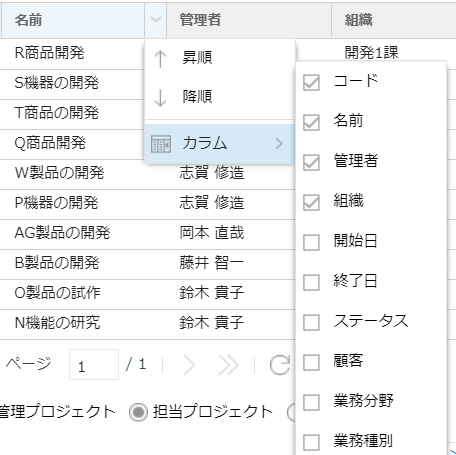Enable the 開始日 column checkbox
Screen dimensions: 456x455
[311, 242]
